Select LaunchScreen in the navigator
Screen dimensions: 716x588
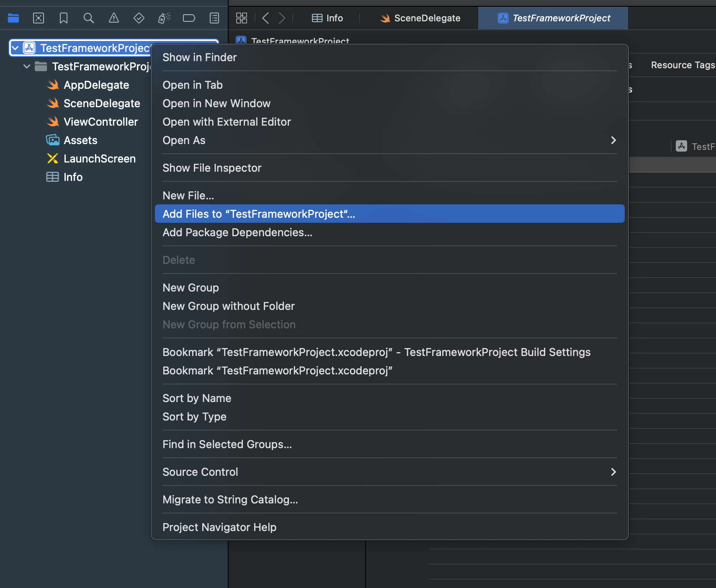point(100,159)
